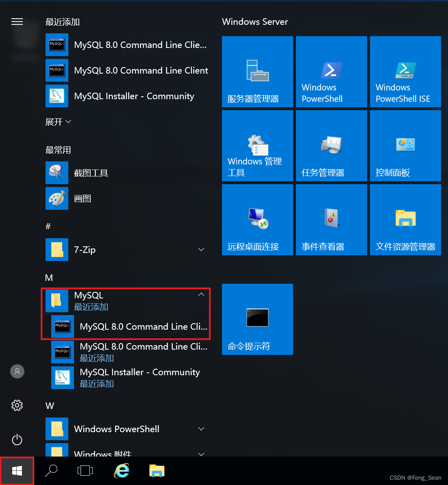Open MySQL Installer - Community under 最近添加 header

127,96
